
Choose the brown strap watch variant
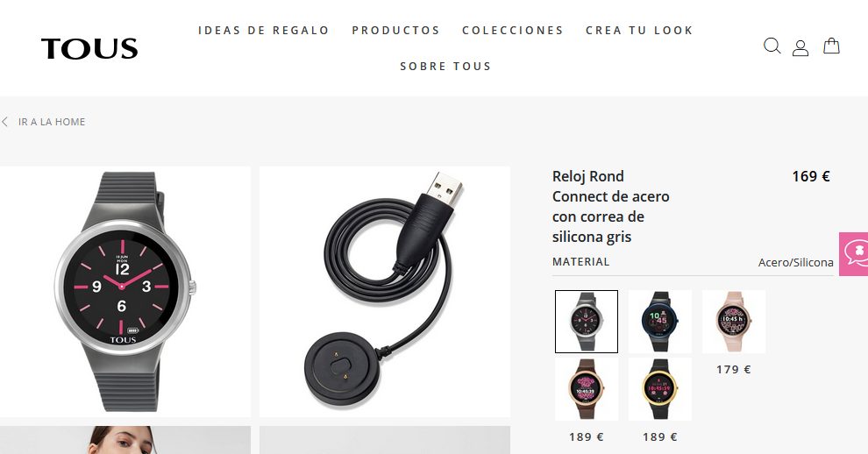pos(587,389)
